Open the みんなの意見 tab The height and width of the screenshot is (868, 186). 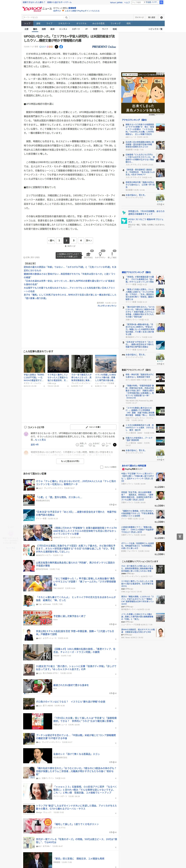point(99,24)
